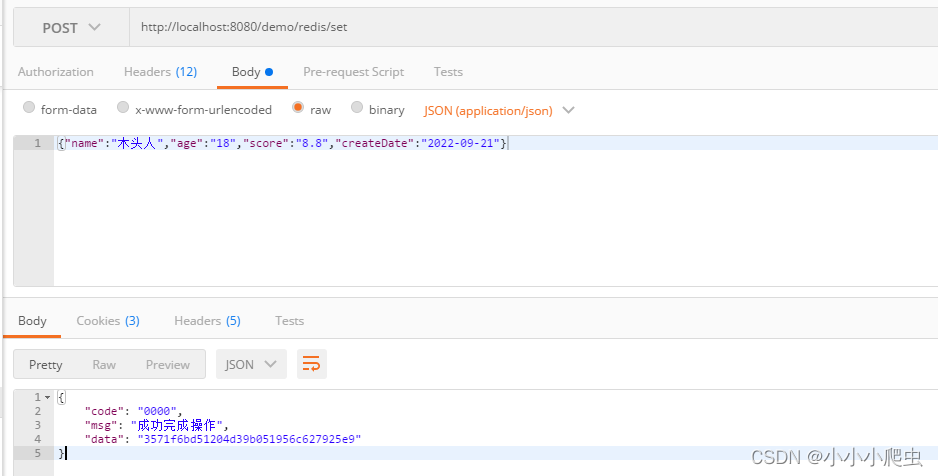Click the data value 3571f6bd51204d39b051956c627925e9
This screenshot has height=476, width=938.
click(x=249, y=439)
